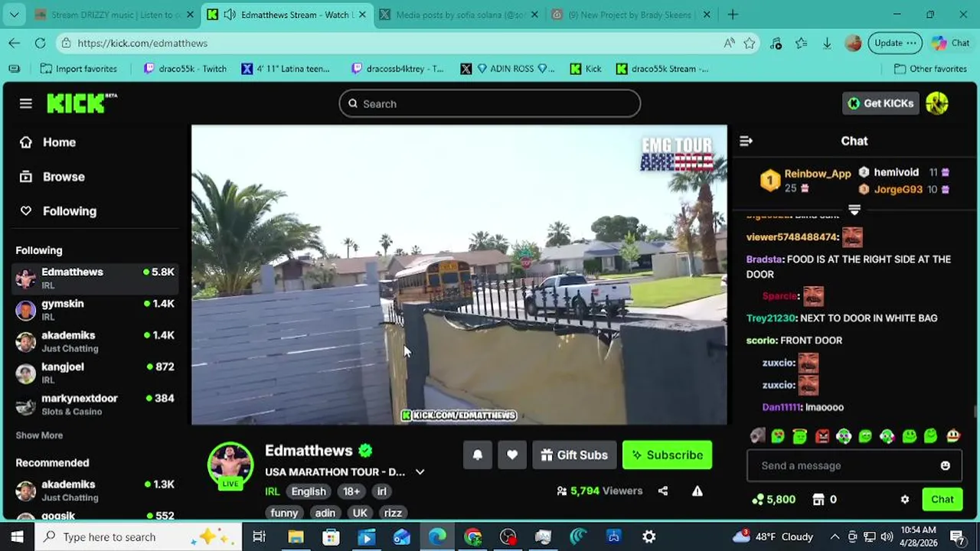Open draco55k - Twitch bookmark

pyautogui.click(x=185, y=69)
